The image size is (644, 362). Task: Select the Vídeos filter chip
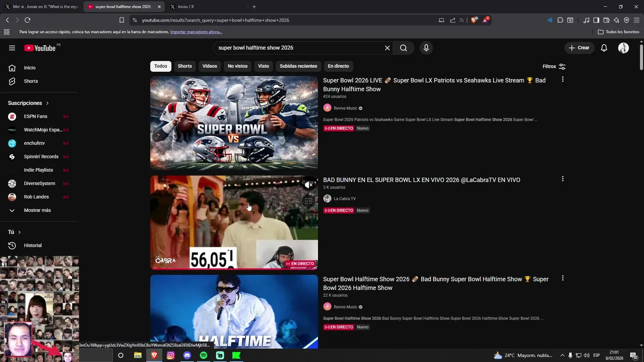210,66
